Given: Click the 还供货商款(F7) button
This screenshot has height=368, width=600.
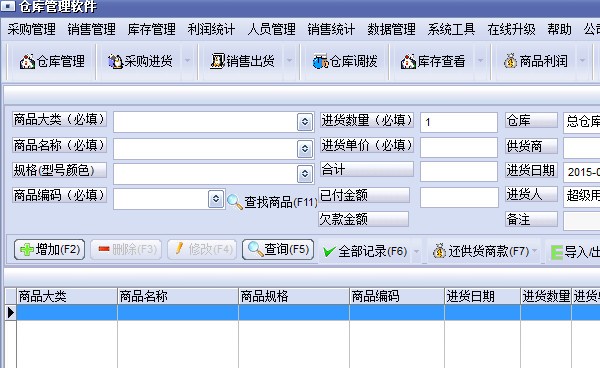Looking at the screenshot, I should pyautogui.click(x=481, y=251).
